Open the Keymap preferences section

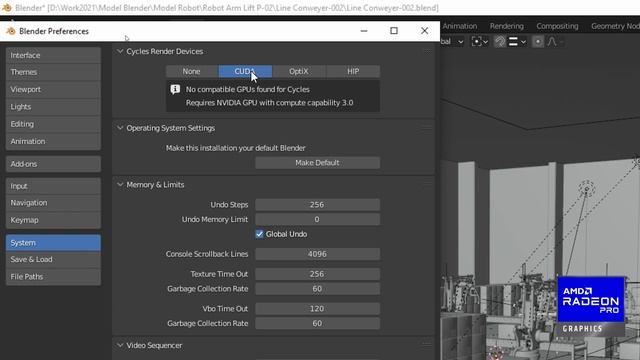coord(53,220)
